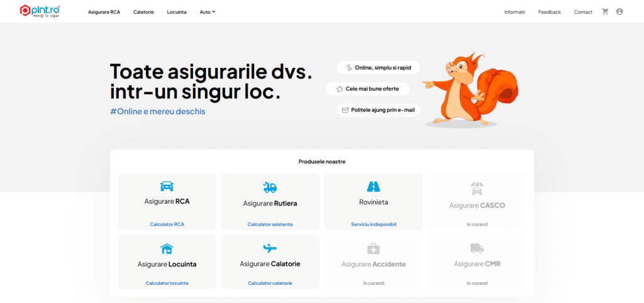Click the squirrel mascot image
Viewport: 644px width, 303px height.
coord(470,89)
